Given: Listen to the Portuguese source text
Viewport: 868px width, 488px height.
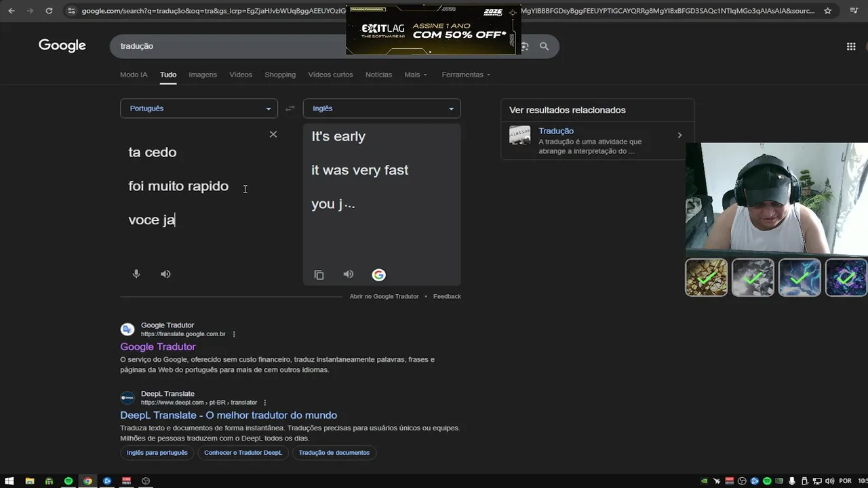Looking at the screenshot, I should [165, 274].
